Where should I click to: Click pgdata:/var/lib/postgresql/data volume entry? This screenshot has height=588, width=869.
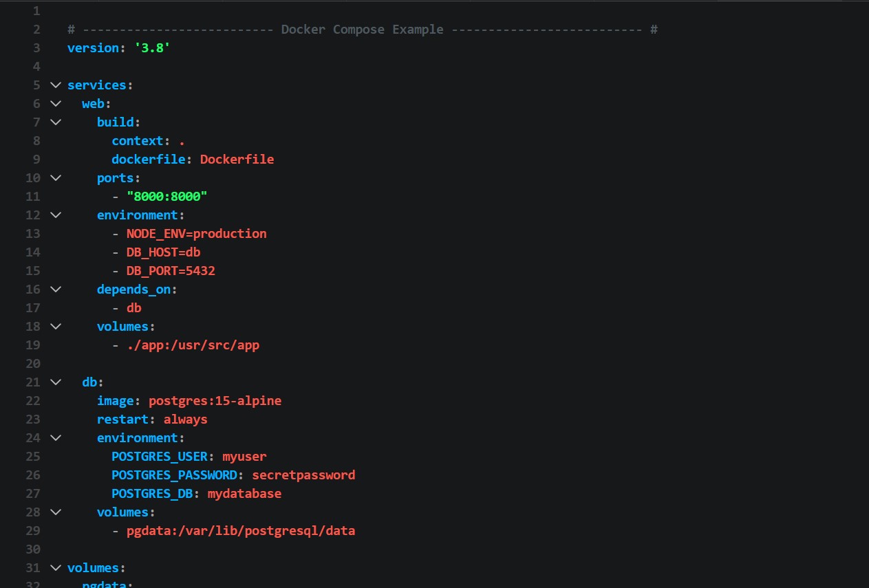coord(241,531)
